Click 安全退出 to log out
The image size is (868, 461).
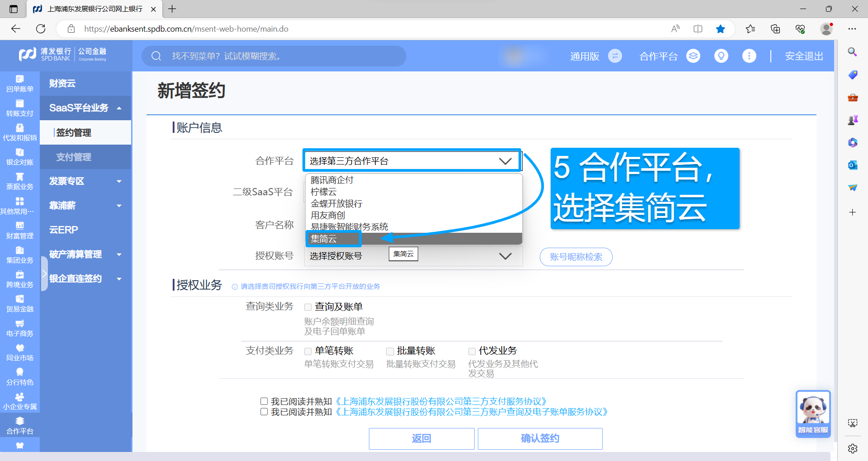pyautogui.click(x=804, y=56)
